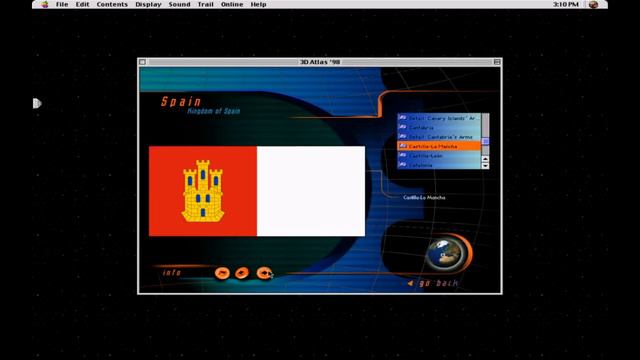This screenshot has width=640, height=360.
Task: Select Catalonia in the flag list
Action: click(x=439, y=165)
